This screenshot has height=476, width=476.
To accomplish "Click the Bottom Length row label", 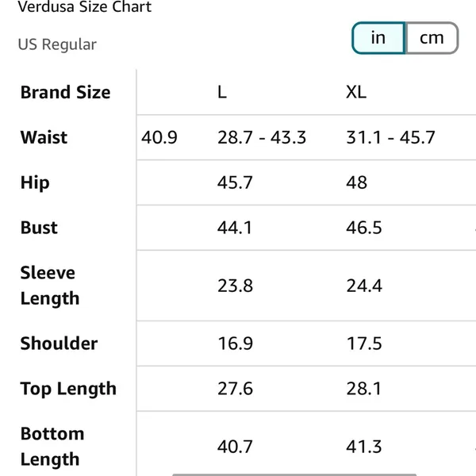I will coord(52,446).
